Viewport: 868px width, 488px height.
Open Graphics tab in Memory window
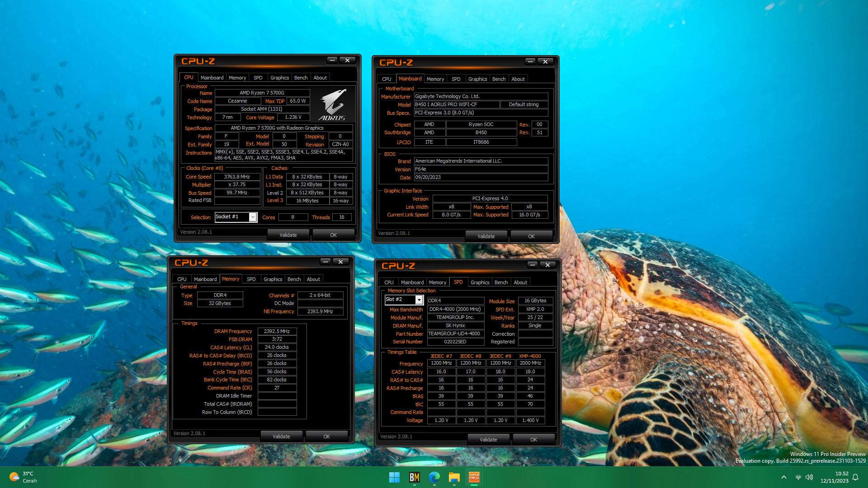click(x=273, y=279)
